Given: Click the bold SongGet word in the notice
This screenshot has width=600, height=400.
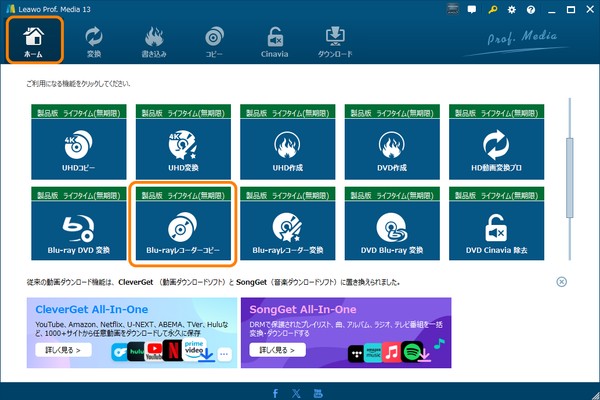Looking at the screenshot, I should pos(251,282).
